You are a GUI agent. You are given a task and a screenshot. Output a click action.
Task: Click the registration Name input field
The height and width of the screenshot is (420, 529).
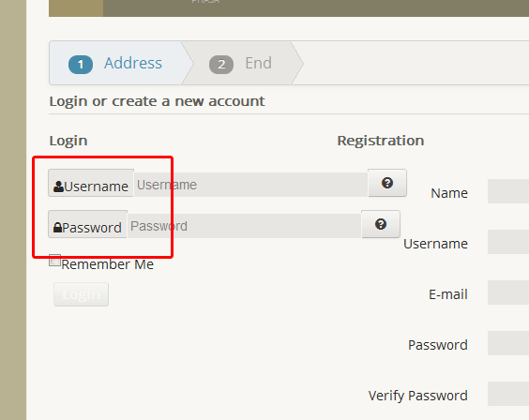[508, 191]
